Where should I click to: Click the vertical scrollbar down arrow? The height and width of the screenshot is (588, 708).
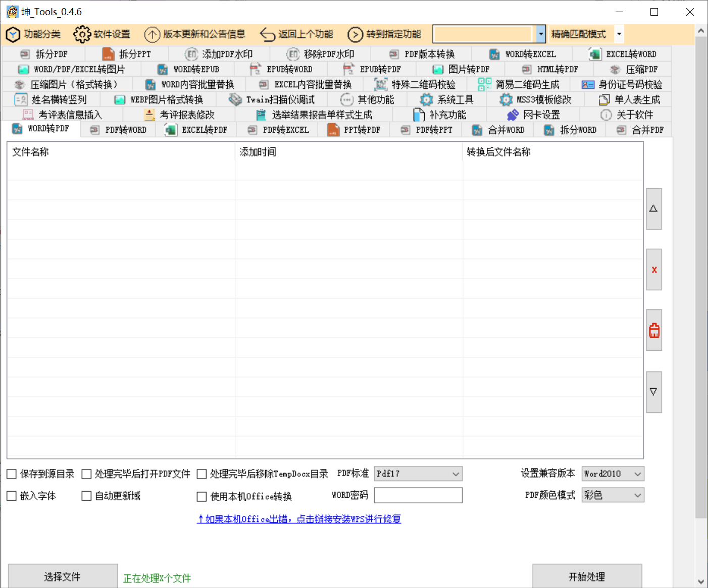click(701, 581)
